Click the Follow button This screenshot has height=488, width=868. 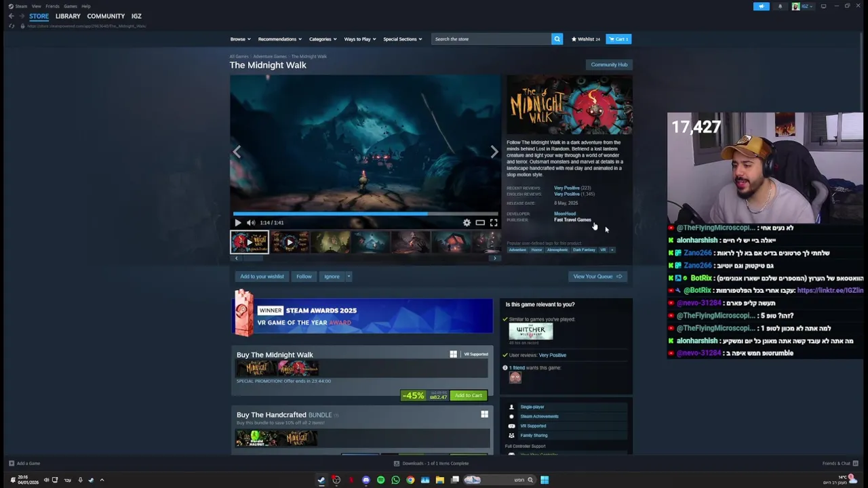[x=304, y=277]
